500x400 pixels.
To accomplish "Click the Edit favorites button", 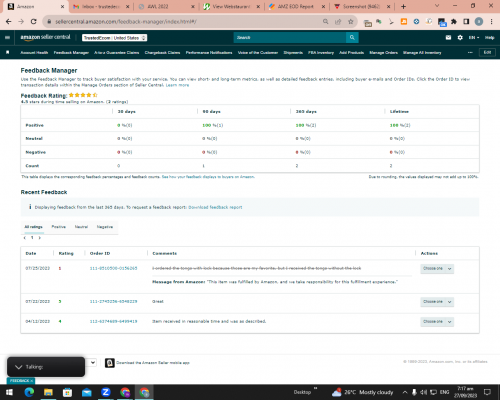I will click(x=487, y=52).
